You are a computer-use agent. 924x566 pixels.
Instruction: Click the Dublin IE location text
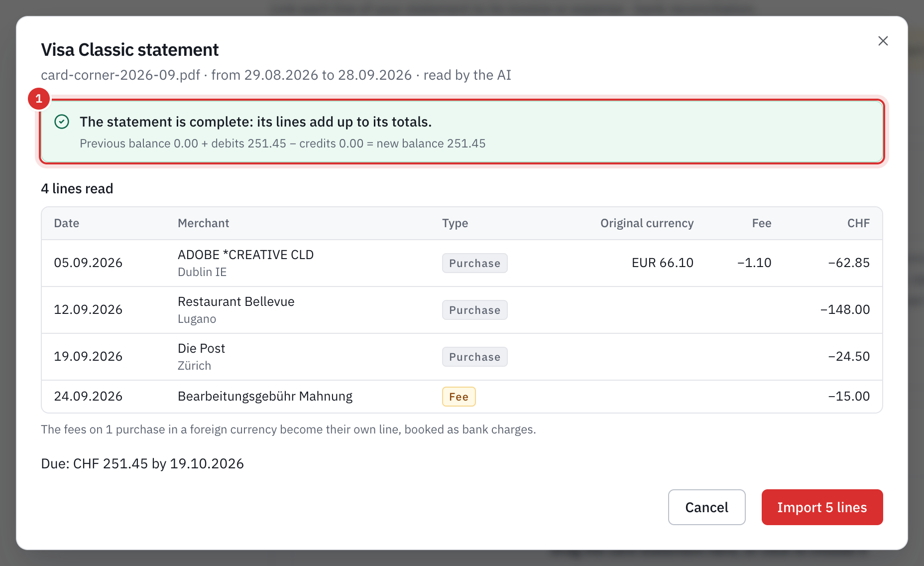point(202,272)
